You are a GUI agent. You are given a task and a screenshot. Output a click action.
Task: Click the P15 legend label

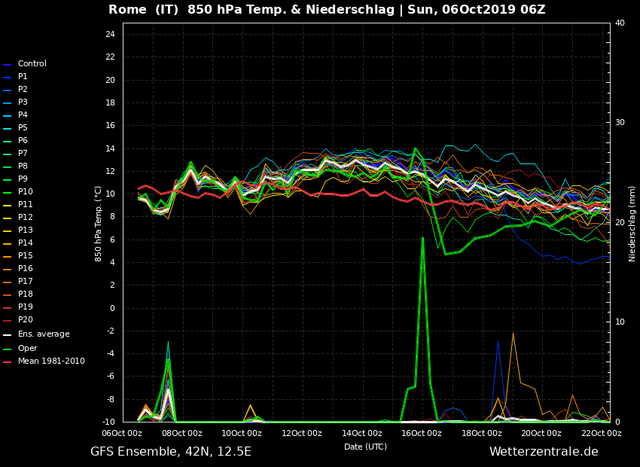[25, 256]
